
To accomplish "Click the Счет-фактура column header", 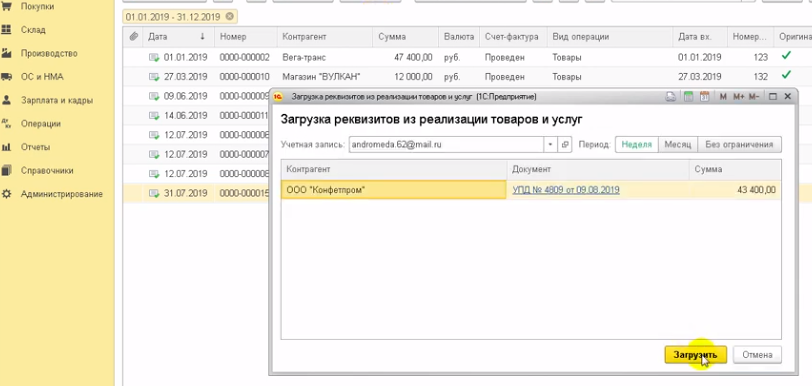I will click(512, 37).
